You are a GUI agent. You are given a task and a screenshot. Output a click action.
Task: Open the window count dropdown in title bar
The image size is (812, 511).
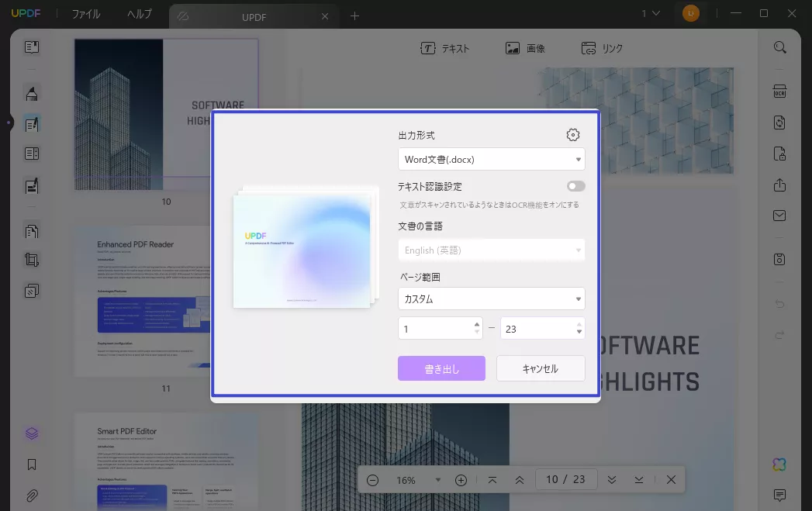pyautogui.click(x=651, y=13)
